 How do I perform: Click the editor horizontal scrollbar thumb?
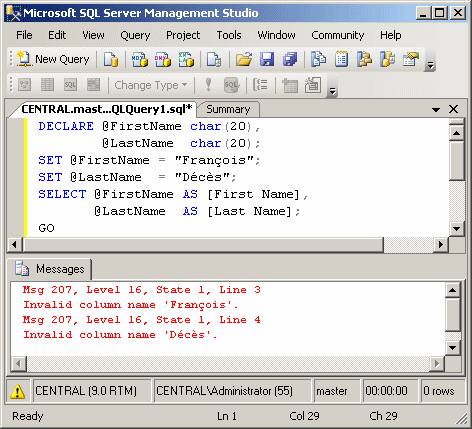pyautogui.click(x=203, y=245)
